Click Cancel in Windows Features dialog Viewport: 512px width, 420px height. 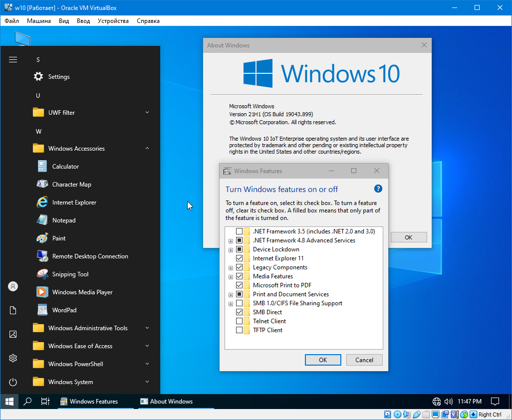(364, 360)
